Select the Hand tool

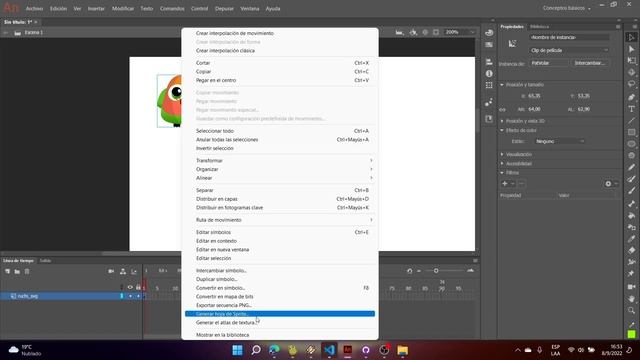pyautogui.click(x=631, y=298)
